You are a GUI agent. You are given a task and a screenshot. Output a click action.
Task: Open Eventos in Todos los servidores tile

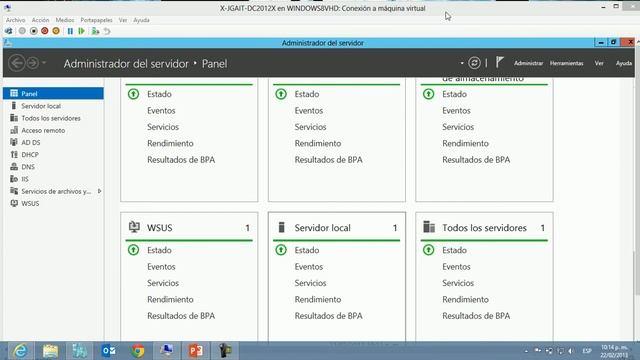[456, 267]
